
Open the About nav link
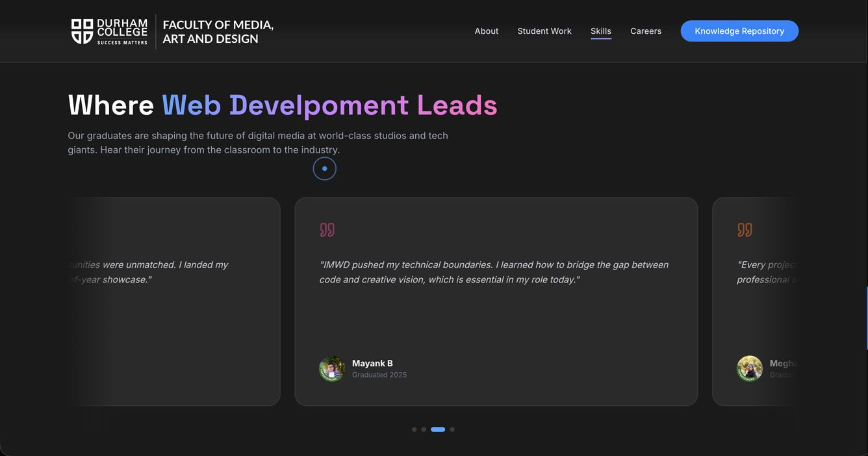tap(486, 31)
